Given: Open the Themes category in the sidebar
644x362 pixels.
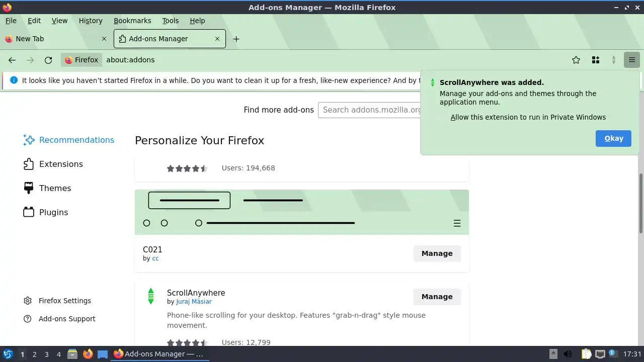Looking at the screenshot, I should coord(47,189).
